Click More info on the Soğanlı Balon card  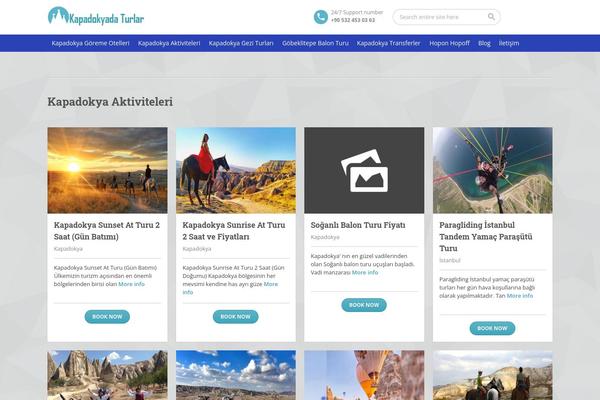365,273
